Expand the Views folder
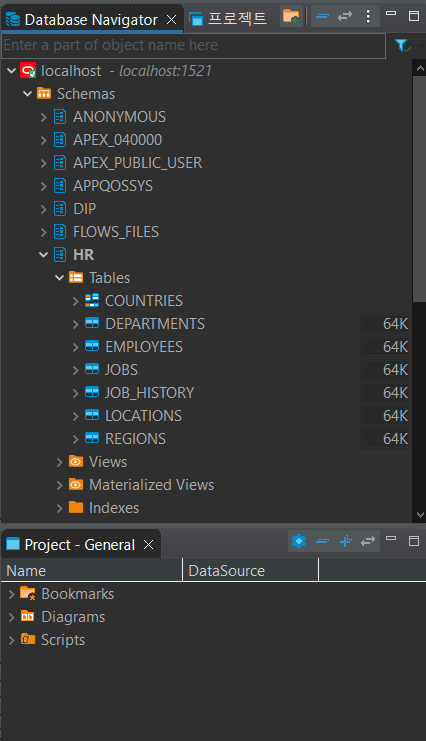Screen dimensions: 426x741 (x=59, y=462)
